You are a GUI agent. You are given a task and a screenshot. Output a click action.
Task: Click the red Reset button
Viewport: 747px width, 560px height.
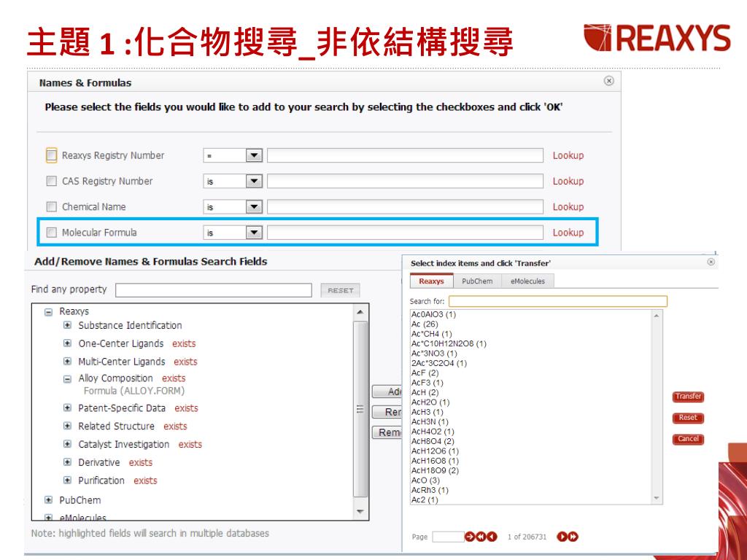click(688, 418)
